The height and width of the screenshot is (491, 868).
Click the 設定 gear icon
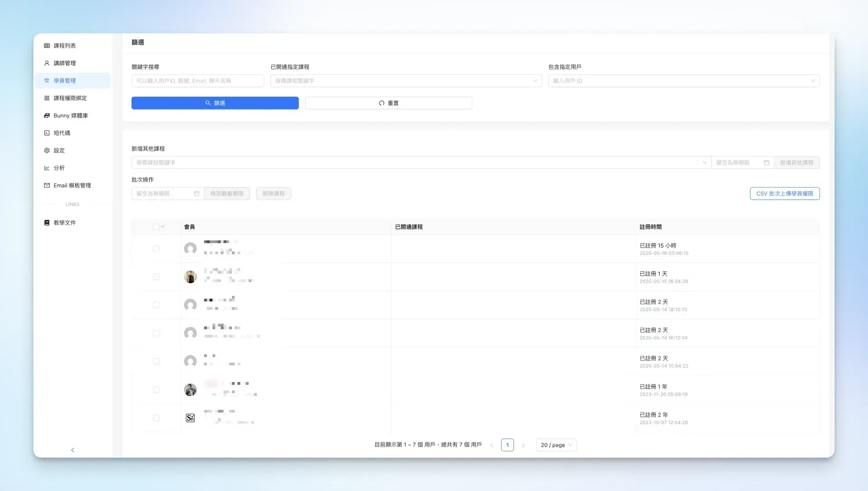point(47,150)
